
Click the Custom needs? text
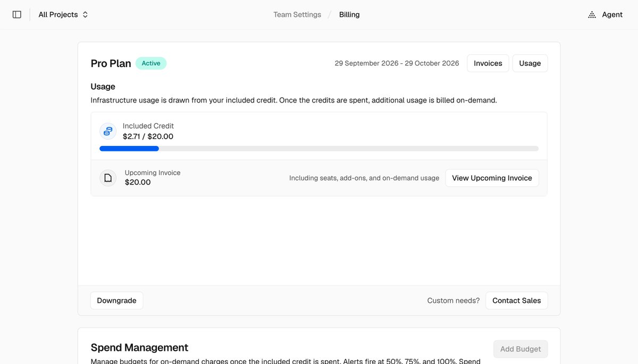(x=454, y=301)
